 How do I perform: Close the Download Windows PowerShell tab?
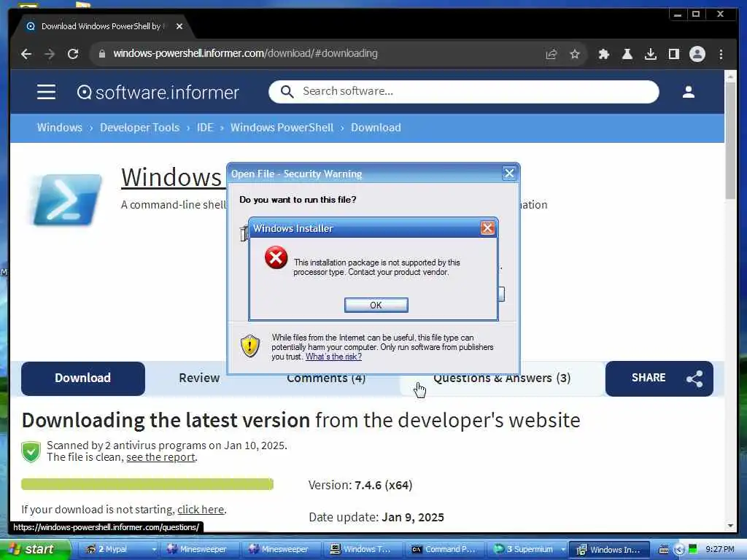point(179,26)
